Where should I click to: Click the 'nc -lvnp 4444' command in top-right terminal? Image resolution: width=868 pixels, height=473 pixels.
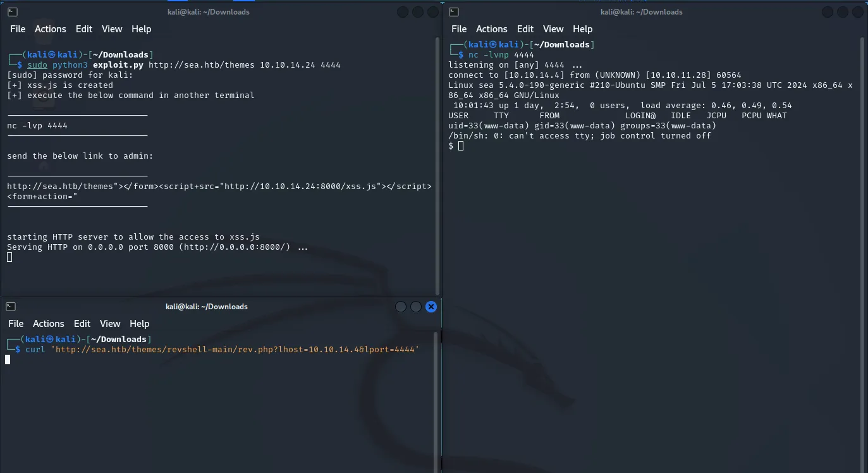click(x=501, y=55)
